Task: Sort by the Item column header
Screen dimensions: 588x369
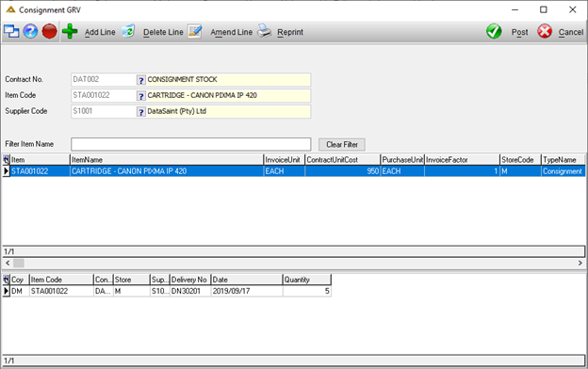Action: [x=40, y=160]
